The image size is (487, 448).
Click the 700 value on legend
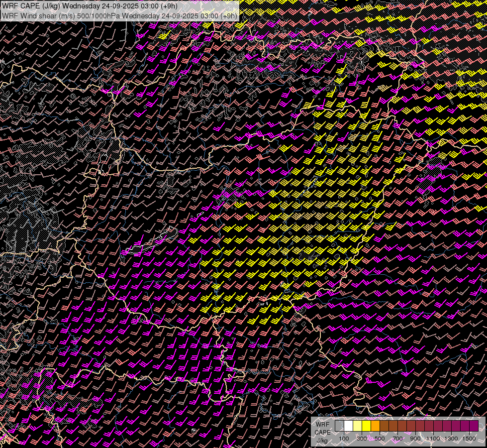tap(397, 438)
